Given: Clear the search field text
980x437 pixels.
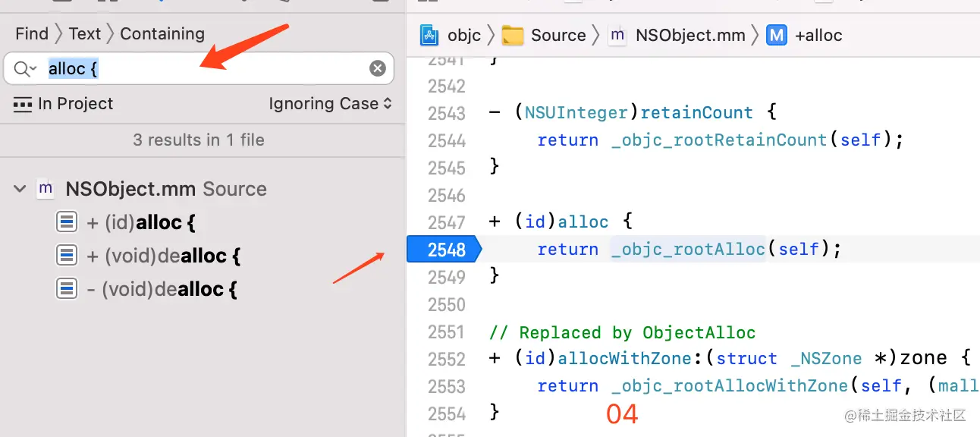Looking at the screenshot, I should coord(378,69).
